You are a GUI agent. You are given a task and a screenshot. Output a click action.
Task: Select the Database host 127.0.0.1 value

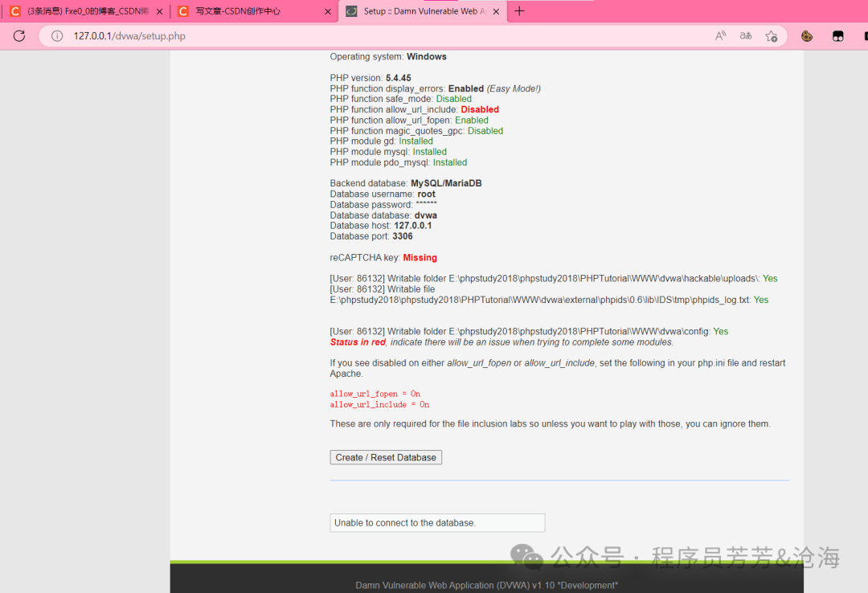pyautogui.click(x=413, y=225)
